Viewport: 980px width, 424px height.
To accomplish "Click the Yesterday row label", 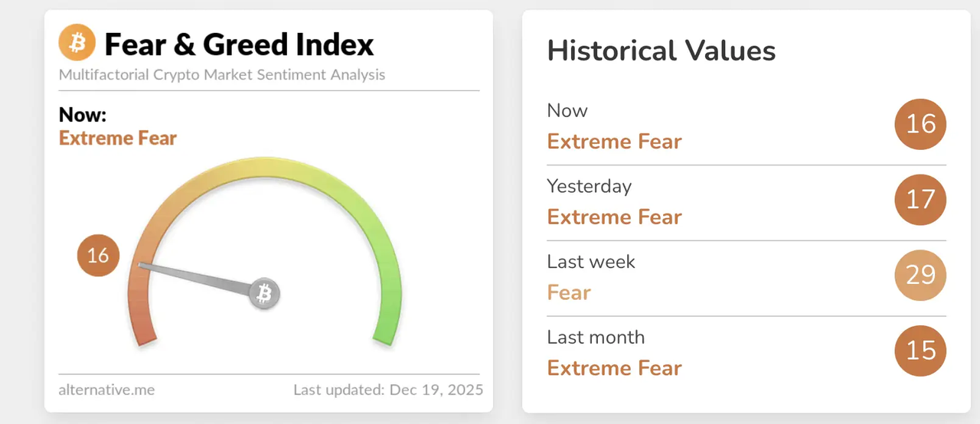I will [x=589, y=186].
